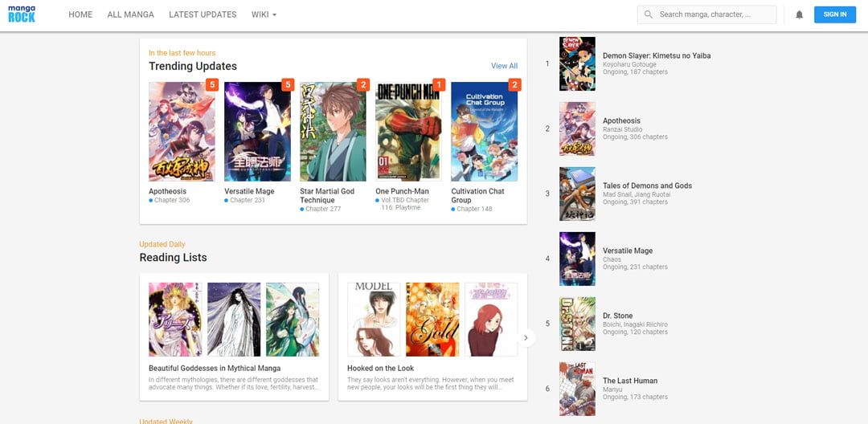Open Dr. Stone cover thumbnail

point(577,324)
